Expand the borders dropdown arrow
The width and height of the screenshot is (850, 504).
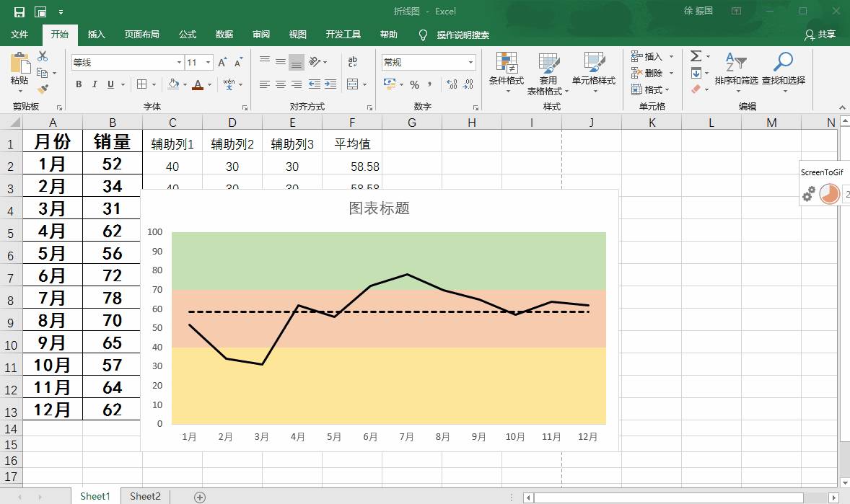(x=154, y=84)
